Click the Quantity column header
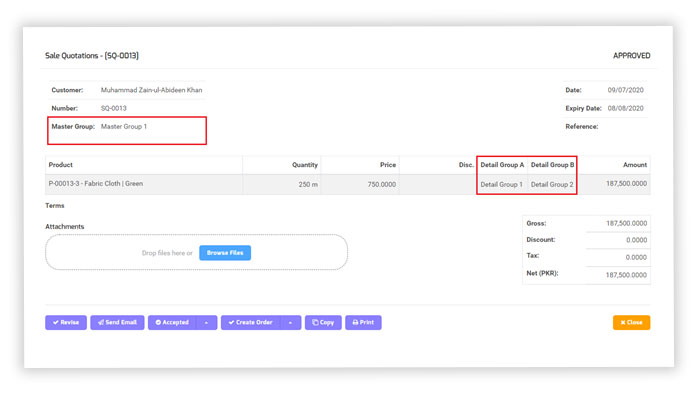The height and width of the screenshot is (396, 699). point(305,165)
